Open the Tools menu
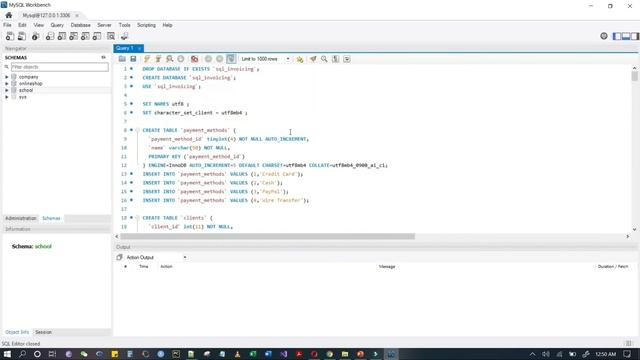 click(x=124, y=25)
